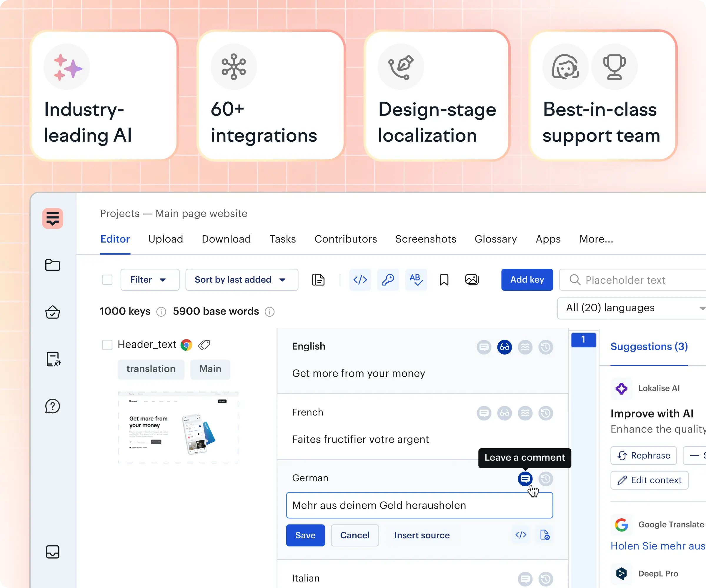This screenshot has width=706, height=588.
Task: Open the Contributors tab
Action: pyautogui.click(x=346, y=239)
